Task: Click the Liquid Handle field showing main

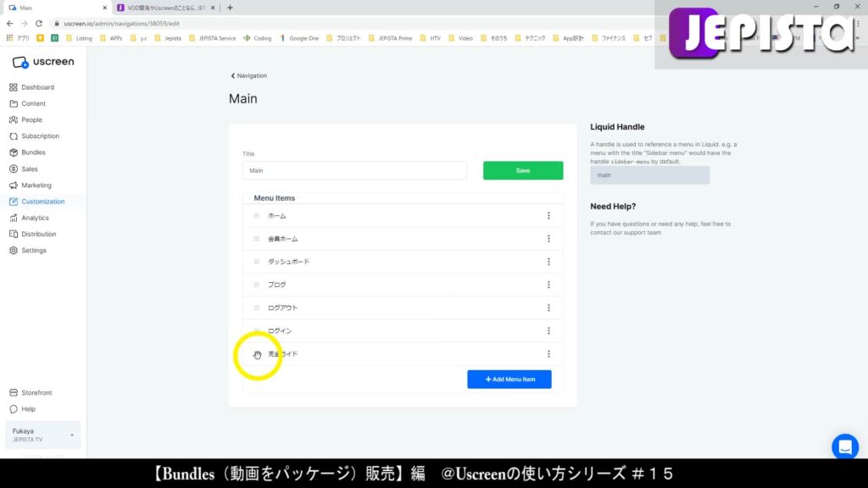Action: 650,175
